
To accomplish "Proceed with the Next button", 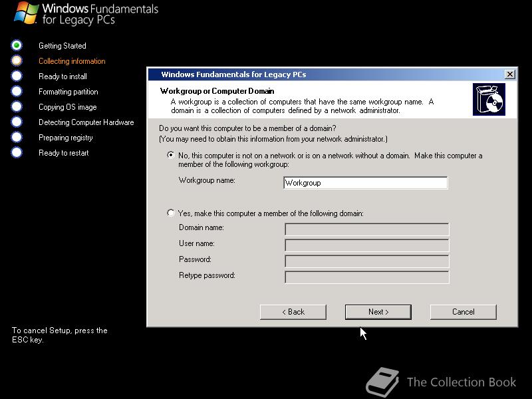I will click(378, 312).
